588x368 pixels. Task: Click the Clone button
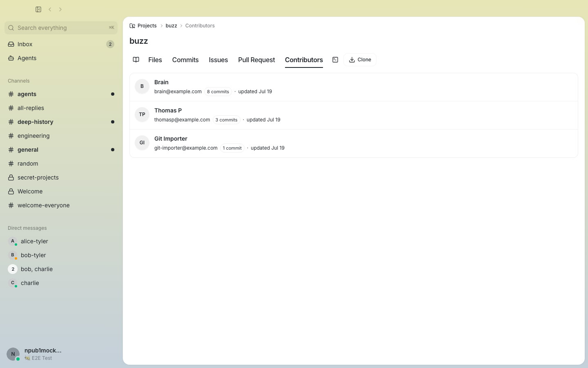[360, 60]
